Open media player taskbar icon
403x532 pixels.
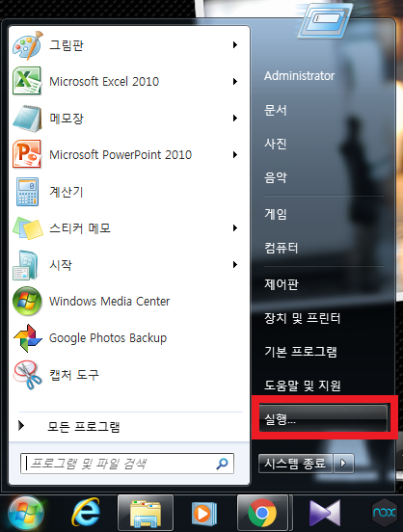(204, 514)
